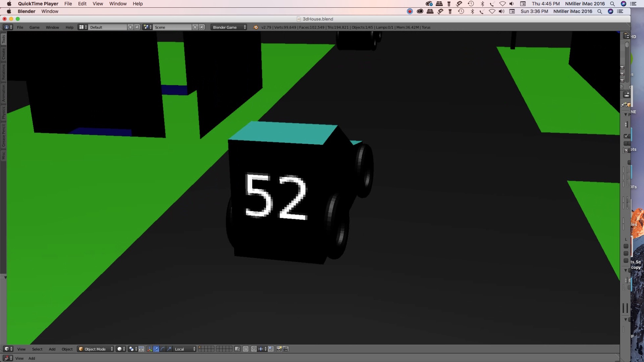Open the Game menu in the Blender header

(34, 27)
